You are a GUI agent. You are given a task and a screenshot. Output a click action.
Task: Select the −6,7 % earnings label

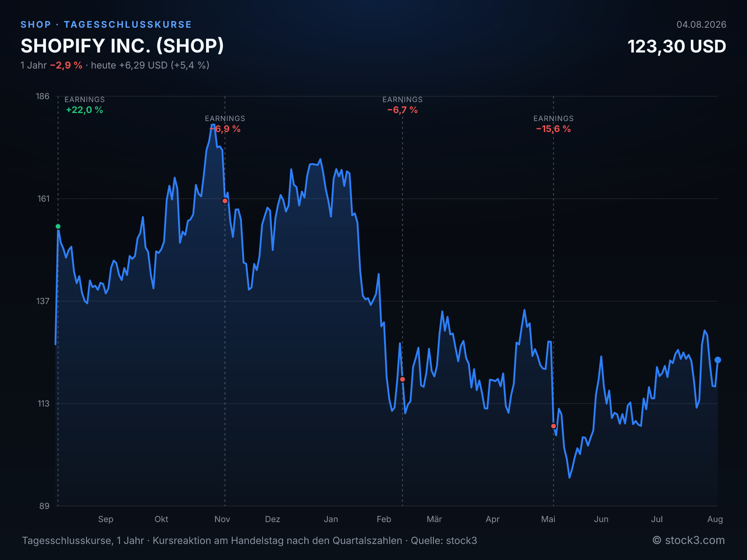click(403, 110)
